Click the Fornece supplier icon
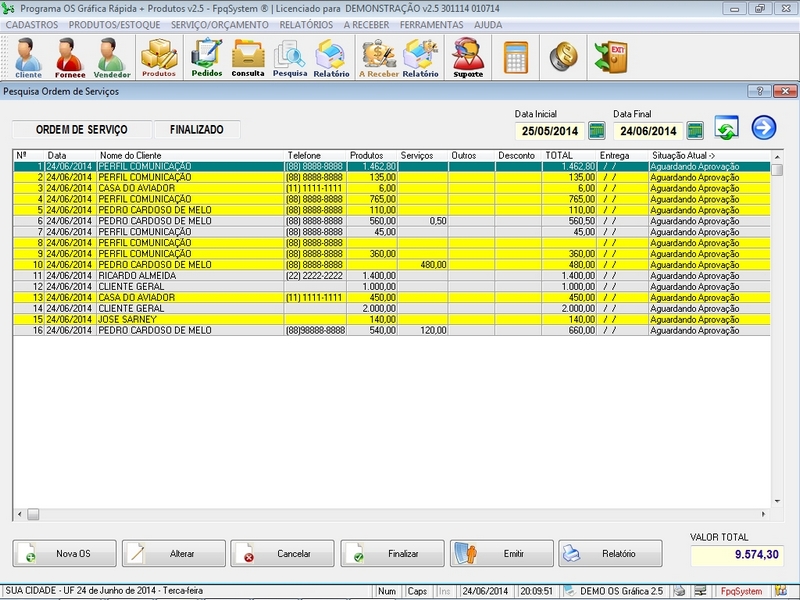This screenshot has width=800, height=600. coord(69,57)
